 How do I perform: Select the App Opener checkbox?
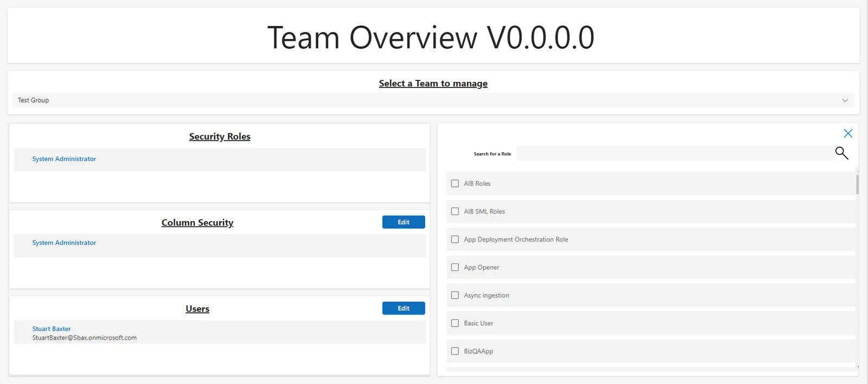pyautogui.click(x=455, y=267)
